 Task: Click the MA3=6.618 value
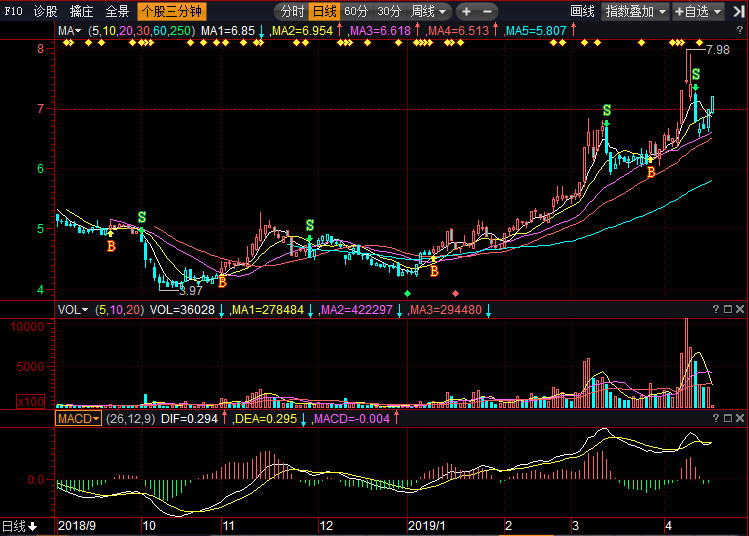pos(380,31)
